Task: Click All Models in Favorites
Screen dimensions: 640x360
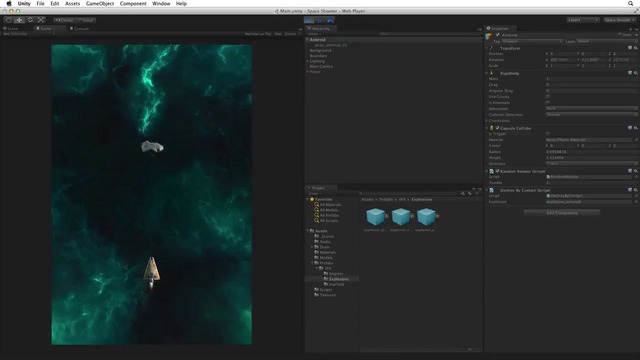Action: point(329,210)
